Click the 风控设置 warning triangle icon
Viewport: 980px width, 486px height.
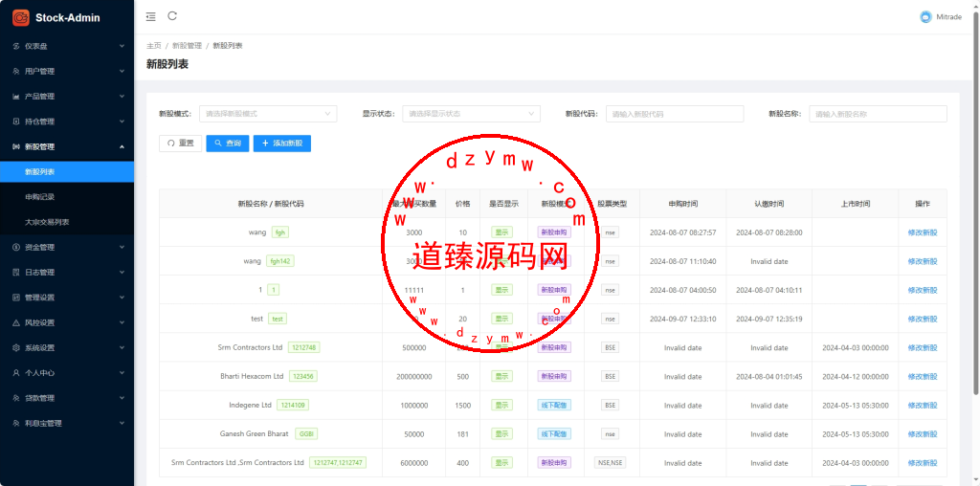pyautogui.click(x=16, y=323)
